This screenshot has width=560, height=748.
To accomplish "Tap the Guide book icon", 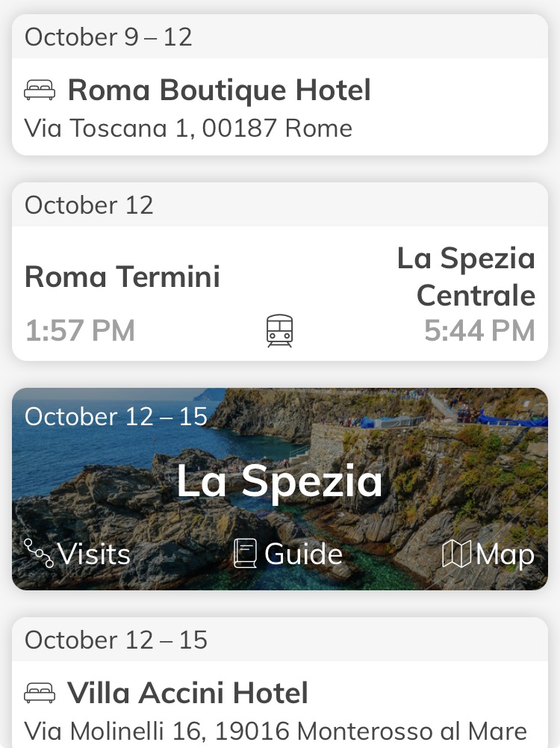I will tap(245, 554).
